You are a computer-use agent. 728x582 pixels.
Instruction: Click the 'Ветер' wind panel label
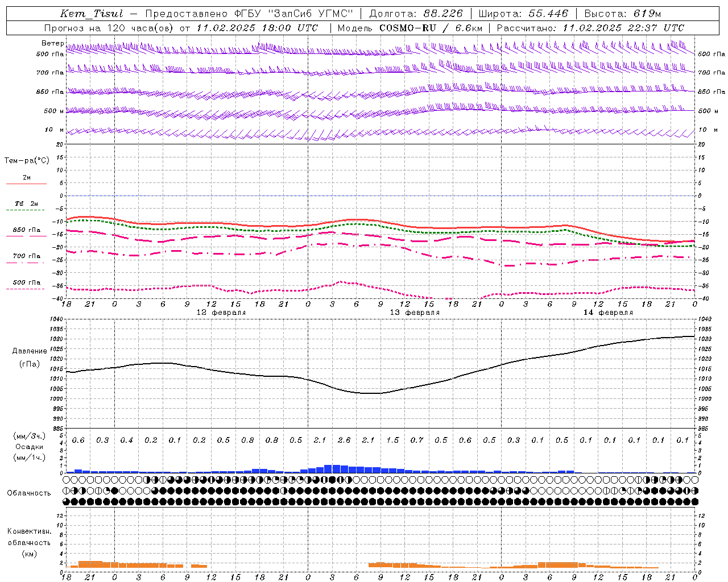[52, 43]
